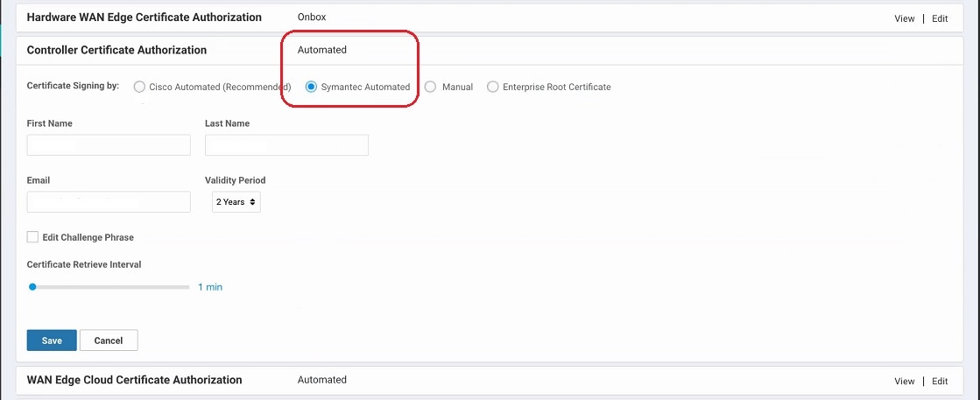View WAN Edge Cloud Certificate Authorization
The width and height of the screenshot is (980, 400).
[905, 381]
